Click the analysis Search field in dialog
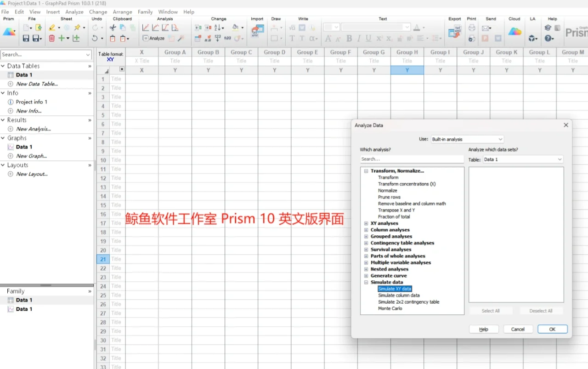 pyautogui.click(x=412, y=159)
